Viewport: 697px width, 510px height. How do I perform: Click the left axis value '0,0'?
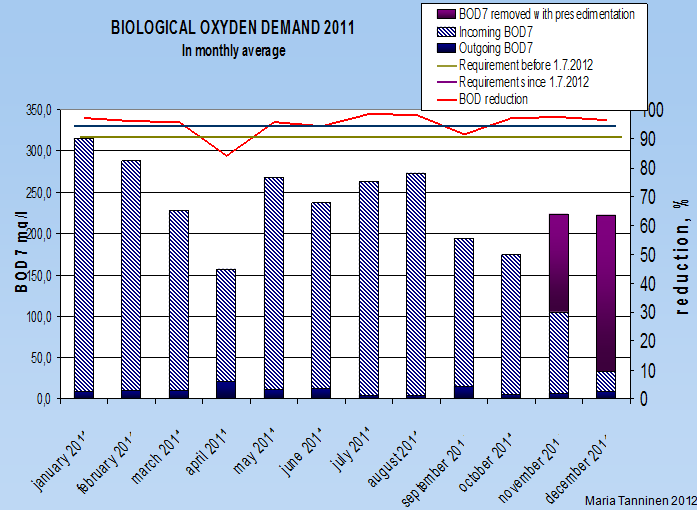click(x=44, y=399)
